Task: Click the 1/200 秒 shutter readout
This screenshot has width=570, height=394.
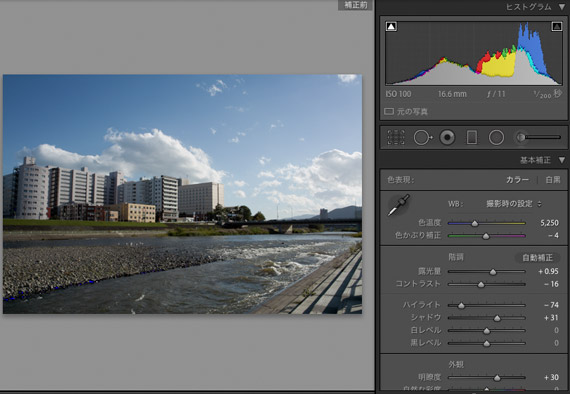Action: tap(547, 94)
